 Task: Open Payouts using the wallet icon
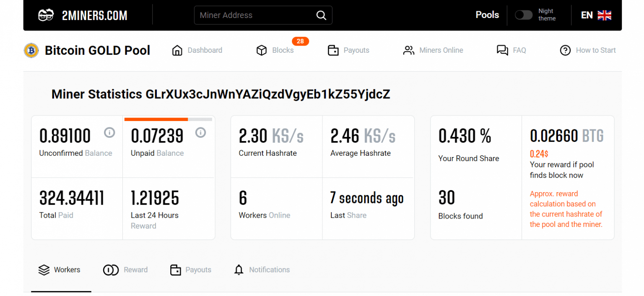pyautogui.click(x=333, y=50)
